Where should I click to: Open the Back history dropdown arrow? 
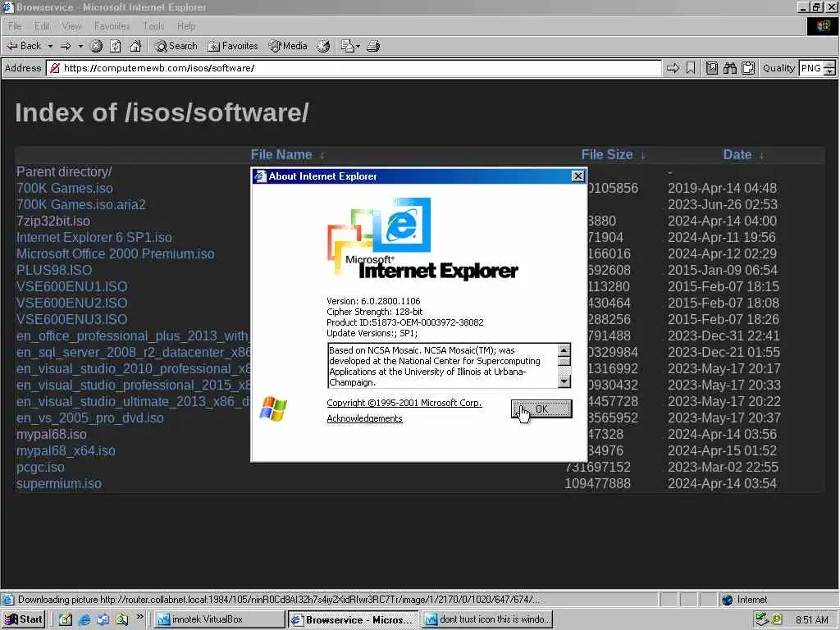pyautogui.click(x=50, y=46)
